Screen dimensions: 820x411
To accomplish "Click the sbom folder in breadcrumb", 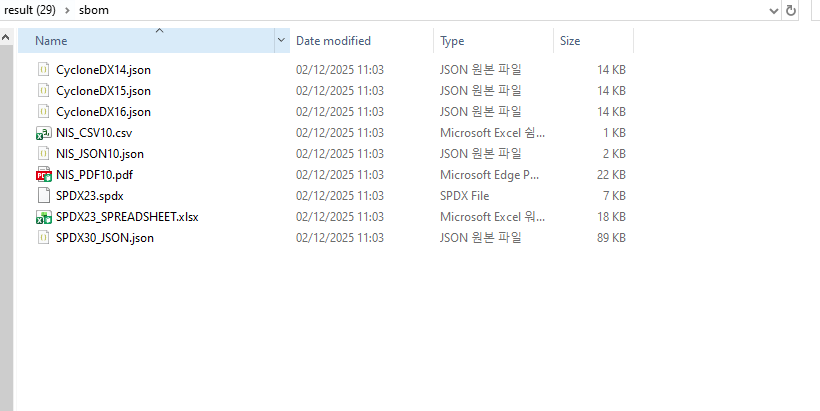I will (94, 10).
